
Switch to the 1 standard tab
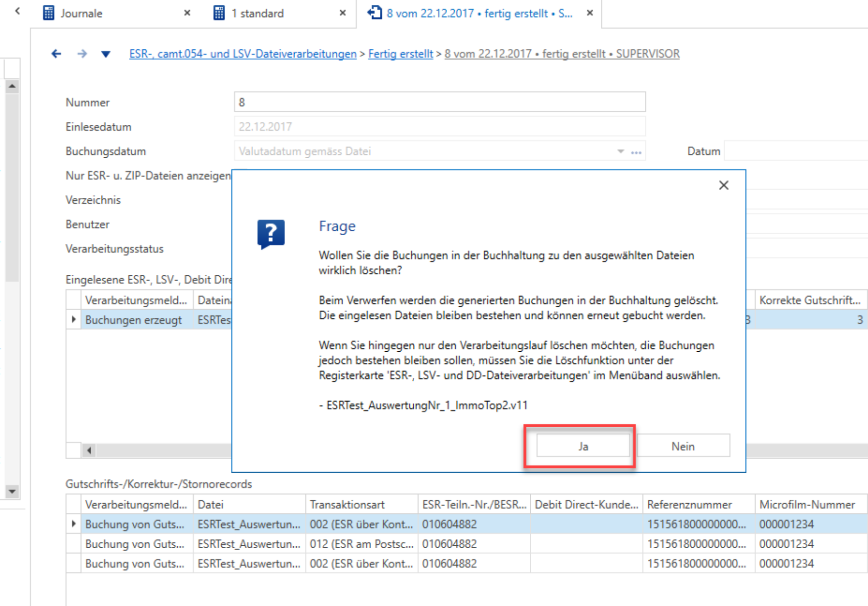pos(257,13)
